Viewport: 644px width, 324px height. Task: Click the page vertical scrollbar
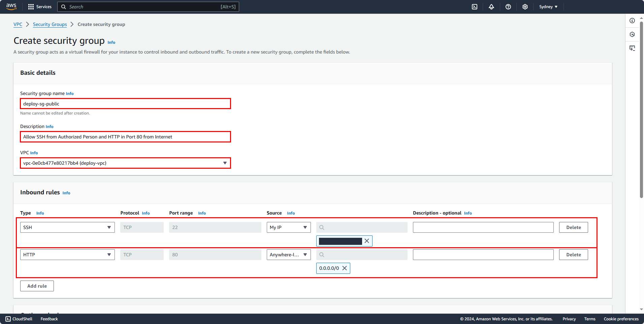coord(642,109)
